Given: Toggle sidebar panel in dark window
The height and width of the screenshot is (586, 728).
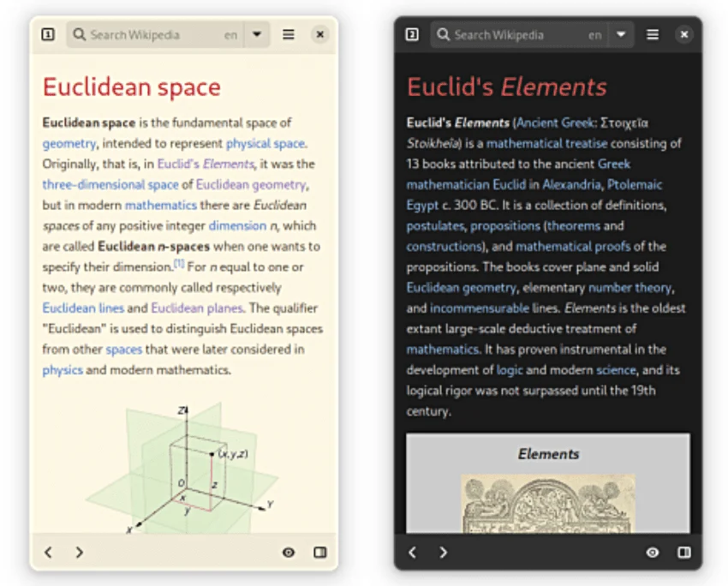Looking at the screenshot, I should (684, 552).
